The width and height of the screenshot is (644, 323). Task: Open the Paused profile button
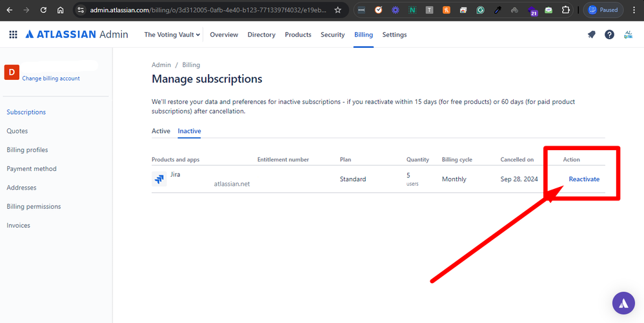tap(603, 10)
